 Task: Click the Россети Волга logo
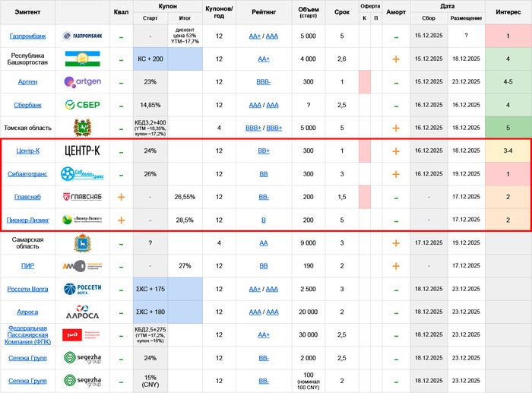[82, 289]
